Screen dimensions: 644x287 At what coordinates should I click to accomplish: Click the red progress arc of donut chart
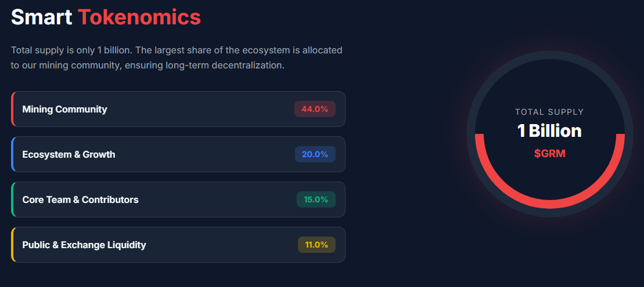tap(549, 204)
